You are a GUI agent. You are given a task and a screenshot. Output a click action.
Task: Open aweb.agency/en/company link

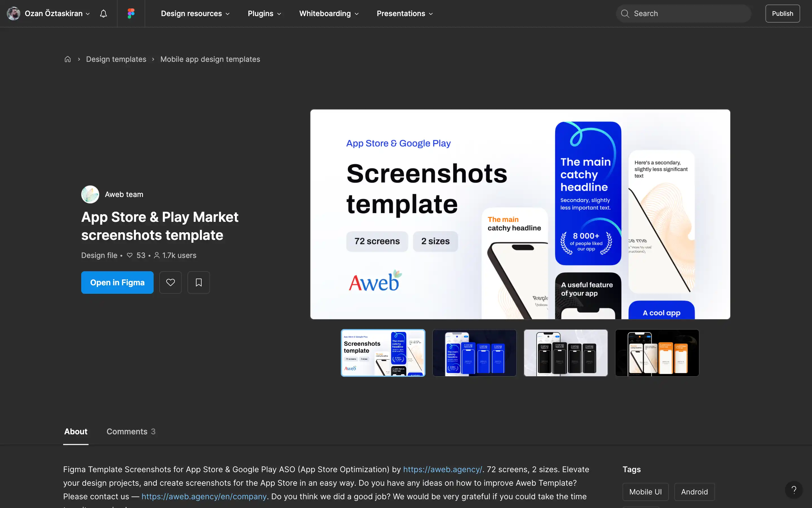pos(204,497)
